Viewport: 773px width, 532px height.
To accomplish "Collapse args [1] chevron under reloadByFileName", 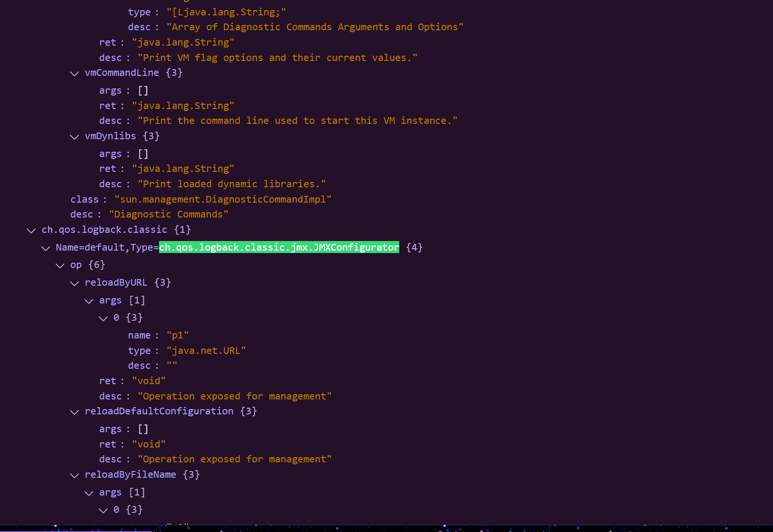I will (89, 493).
